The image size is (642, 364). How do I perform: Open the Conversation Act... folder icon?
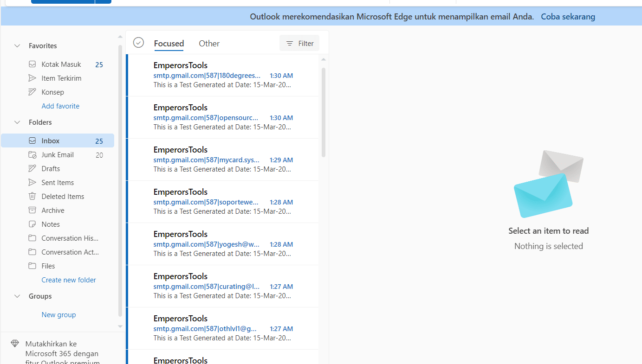[32, 252]
